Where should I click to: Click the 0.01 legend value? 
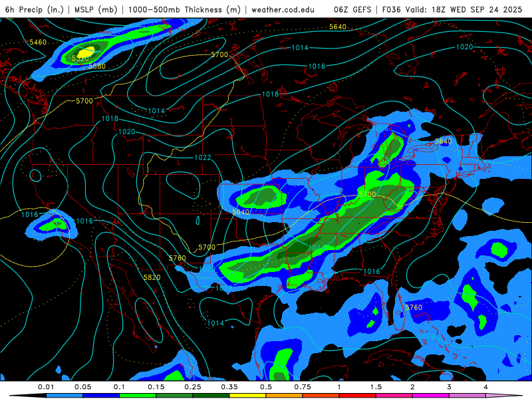46,387
